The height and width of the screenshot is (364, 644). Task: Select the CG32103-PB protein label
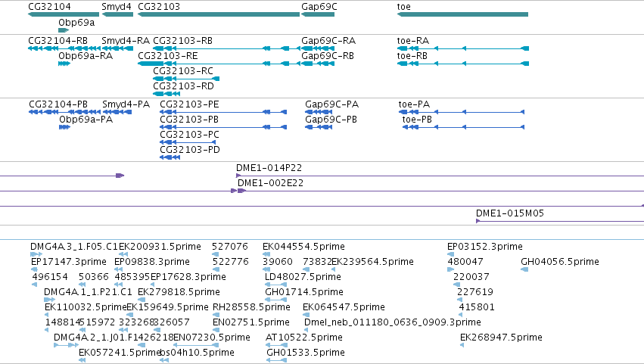[x=189, y=120]
